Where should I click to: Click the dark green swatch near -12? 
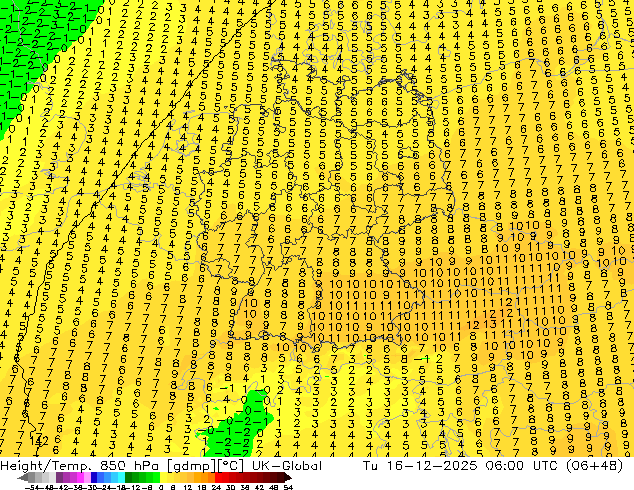pyautogui.click(x=128, y=477)
